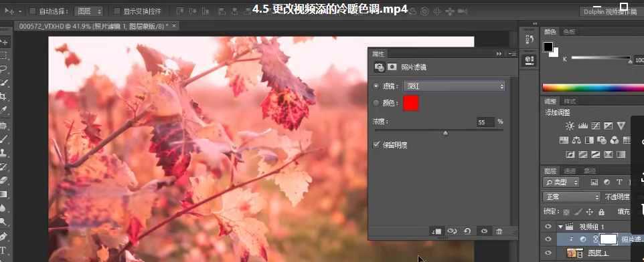
Task: Hide the photo filter layer via eye icon
Action: coord(548,239)
